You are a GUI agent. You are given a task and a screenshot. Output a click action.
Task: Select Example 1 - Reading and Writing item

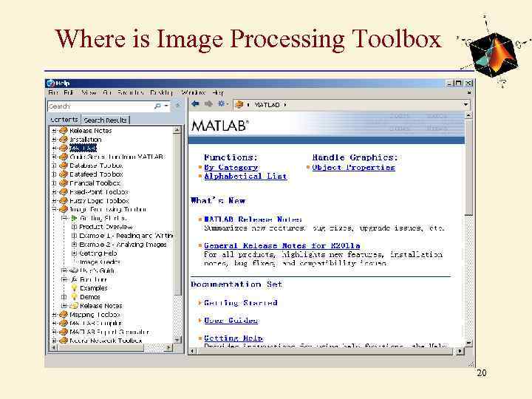pyautogui.click(x=126, y=236)
